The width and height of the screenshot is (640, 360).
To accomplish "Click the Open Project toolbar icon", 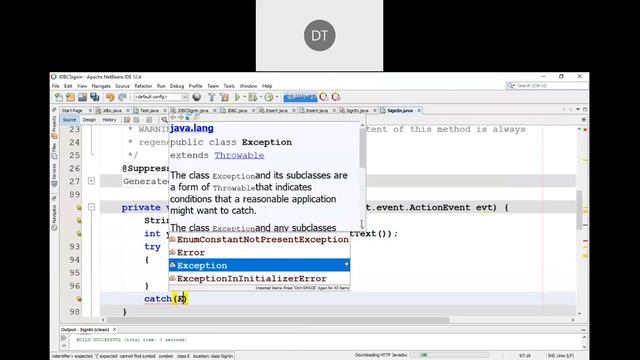I will [x=82, y=97].
